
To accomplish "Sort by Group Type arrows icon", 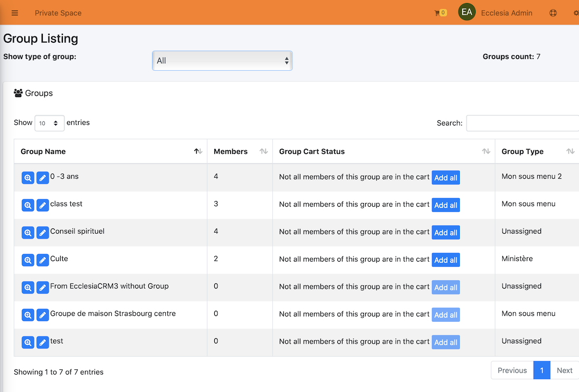I will click(571, 151).
